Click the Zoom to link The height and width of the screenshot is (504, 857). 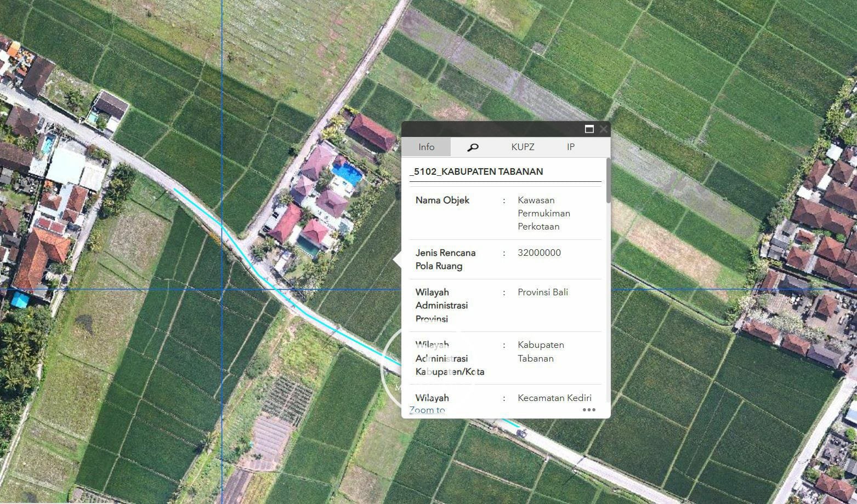point(427,410)
